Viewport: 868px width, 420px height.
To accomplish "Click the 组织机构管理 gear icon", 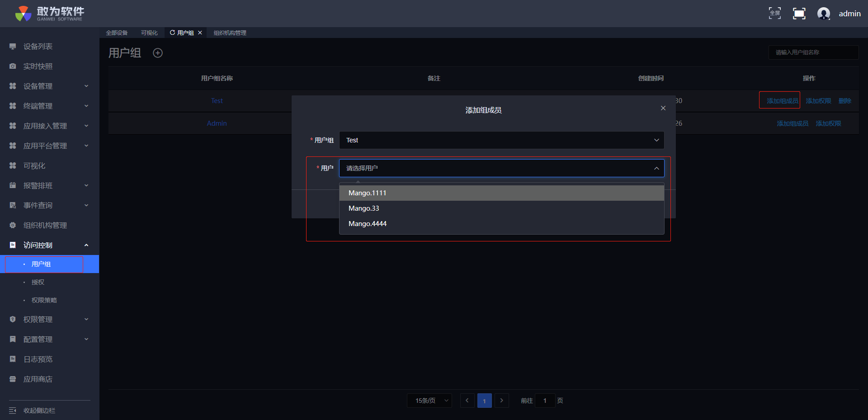I will coord(13,226).
